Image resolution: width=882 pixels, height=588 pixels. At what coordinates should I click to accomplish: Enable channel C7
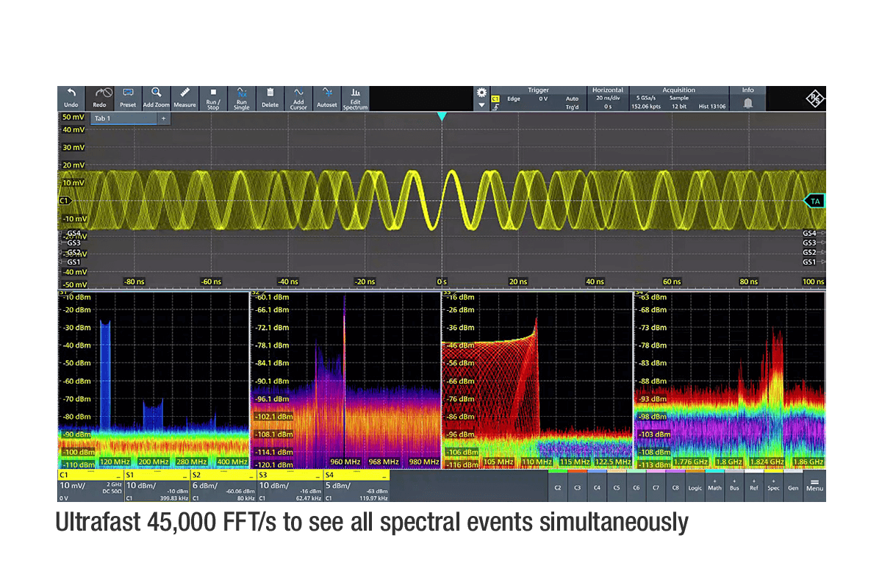click(x=656, y=487)
